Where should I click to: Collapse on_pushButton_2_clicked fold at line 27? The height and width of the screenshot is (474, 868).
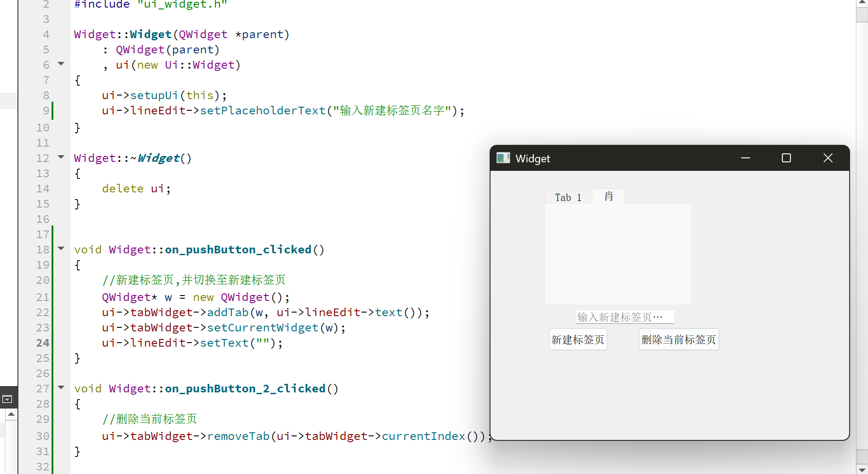coord(61,387)
